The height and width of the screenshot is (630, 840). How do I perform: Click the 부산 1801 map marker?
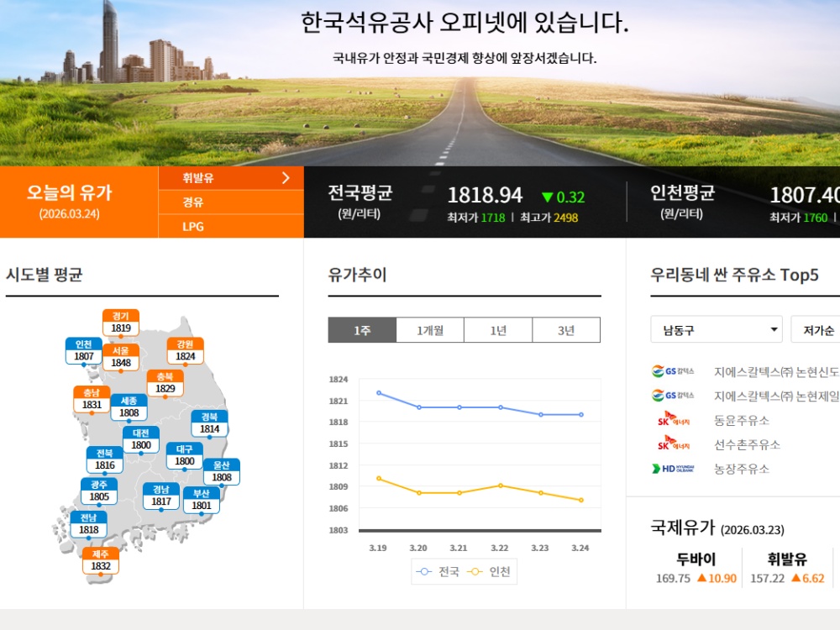pos(202,500)
